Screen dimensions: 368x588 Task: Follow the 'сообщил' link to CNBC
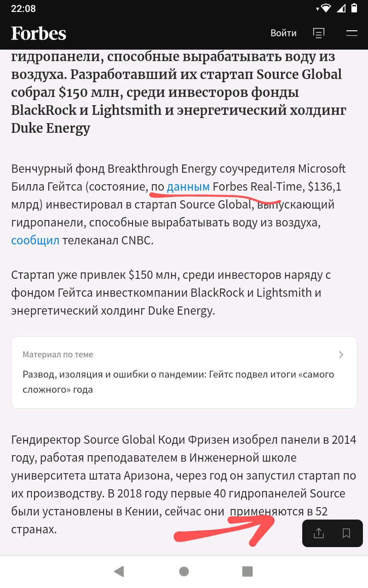pos(35,240)
